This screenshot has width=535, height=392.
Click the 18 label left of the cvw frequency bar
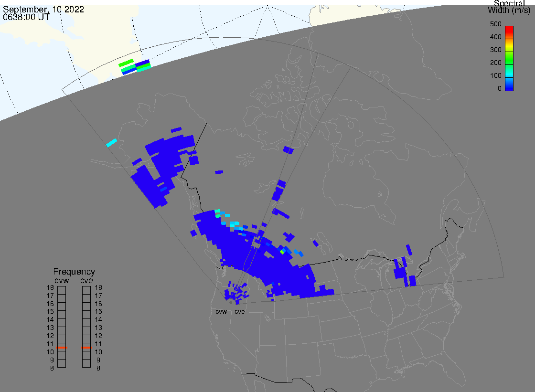pyautogui.click(x=50, y=287)
